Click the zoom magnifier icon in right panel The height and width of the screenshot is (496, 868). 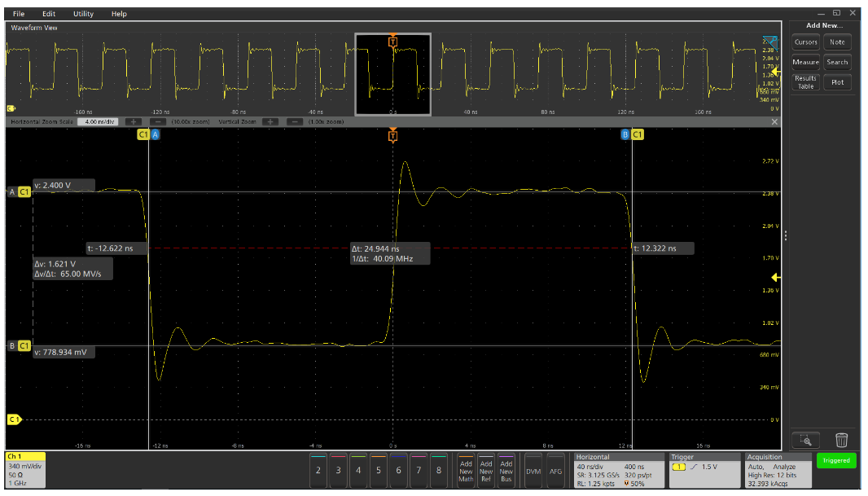(x=805, y=440)
